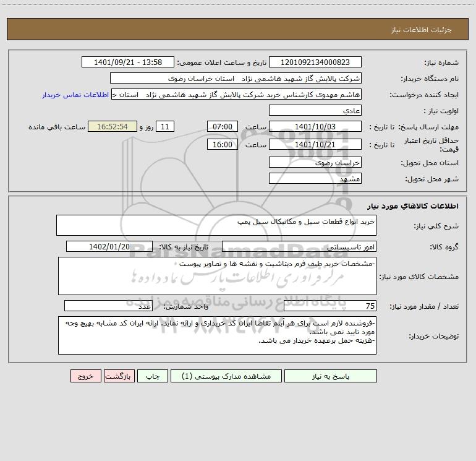Click label 'شهر محل تحویل:'

click(432, 179)
